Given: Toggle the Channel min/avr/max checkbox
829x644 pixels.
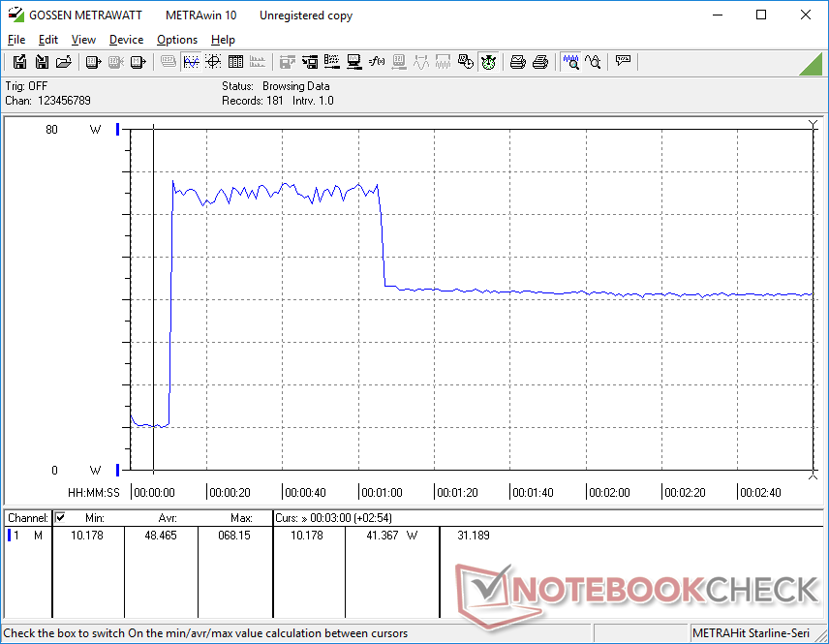Looking at the screenshot, I should pos(60,517).
